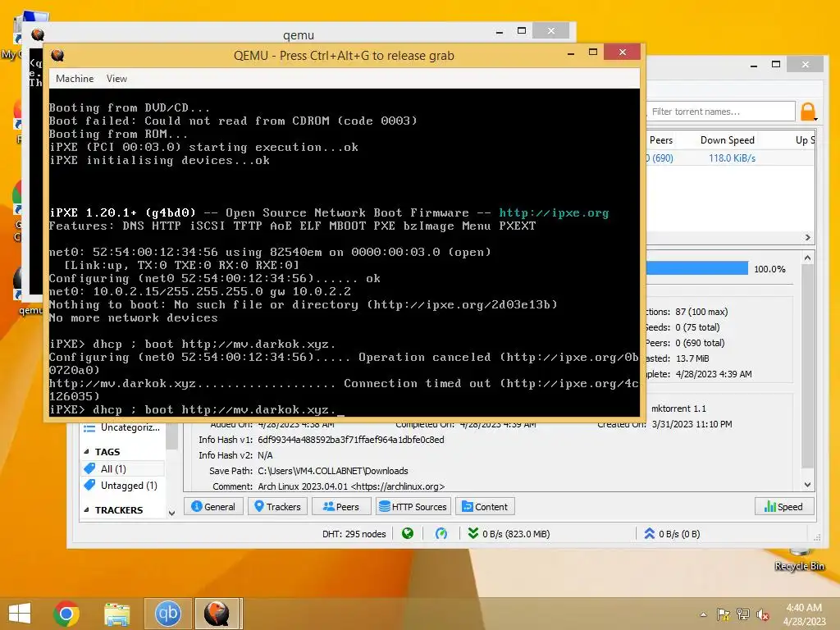The width and height of the screenshot is (840, 630).
Task: Open Action Center flag tray icon
Action: tap(724, 614)
